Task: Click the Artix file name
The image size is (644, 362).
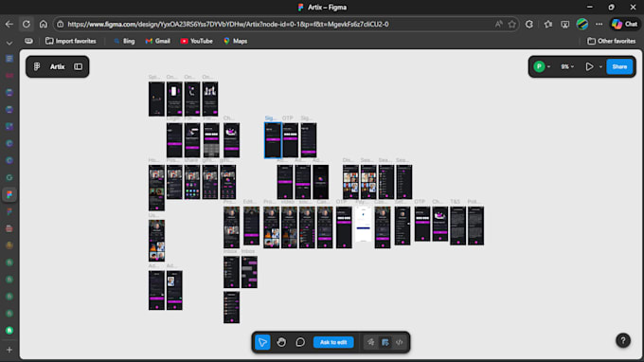Action: pos(57,66)
